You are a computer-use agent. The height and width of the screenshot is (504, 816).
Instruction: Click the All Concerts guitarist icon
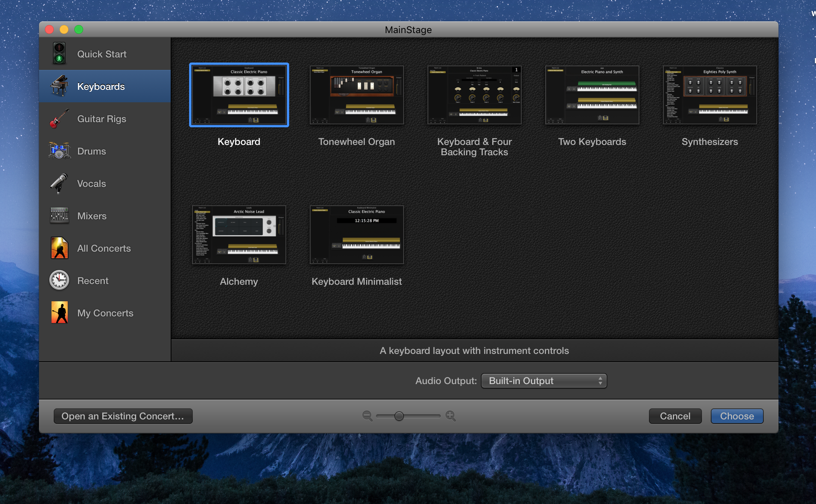coord(59,248)
